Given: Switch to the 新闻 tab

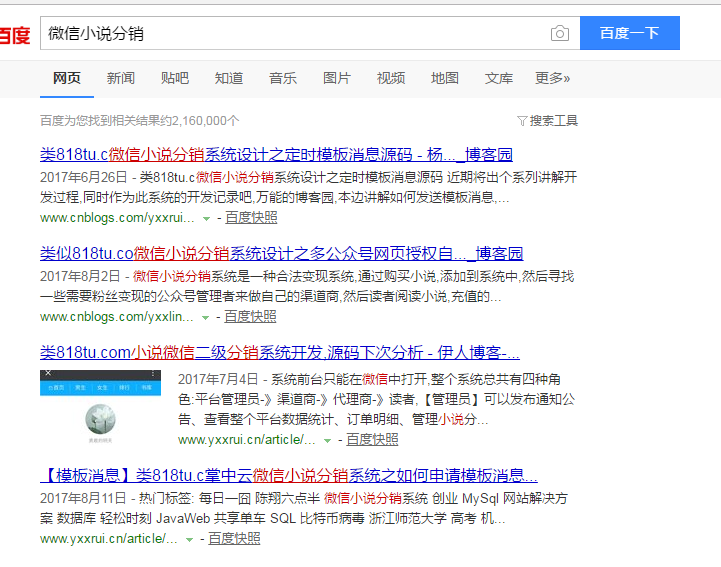Looking at the screenshot, I should click(120, 78).
